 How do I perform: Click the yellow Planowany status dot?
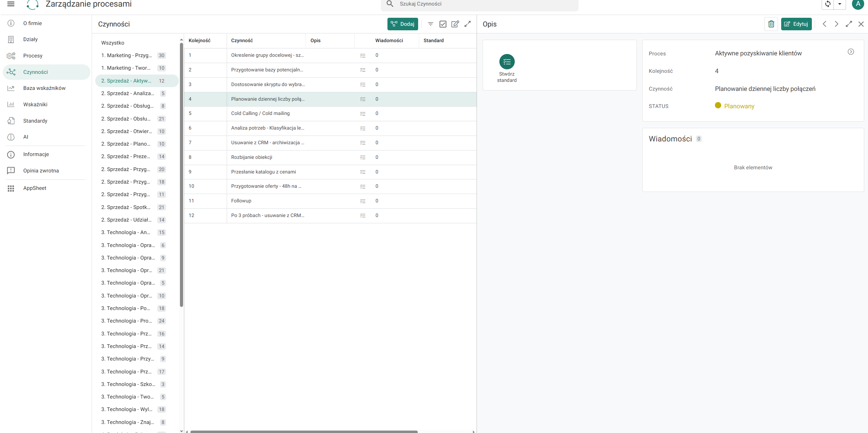[x=718, y=106]
